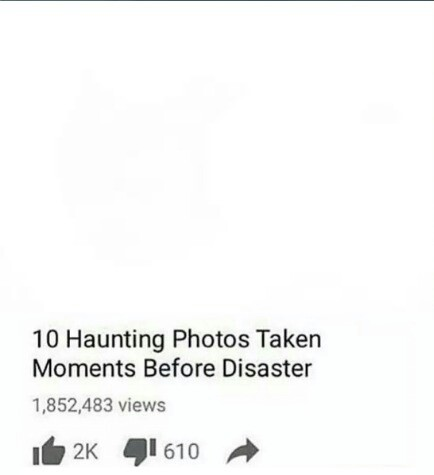Click the 1,852,483 views text
Image resolution: width=434 pixels, height=475 pixels.
pos(99,405)
